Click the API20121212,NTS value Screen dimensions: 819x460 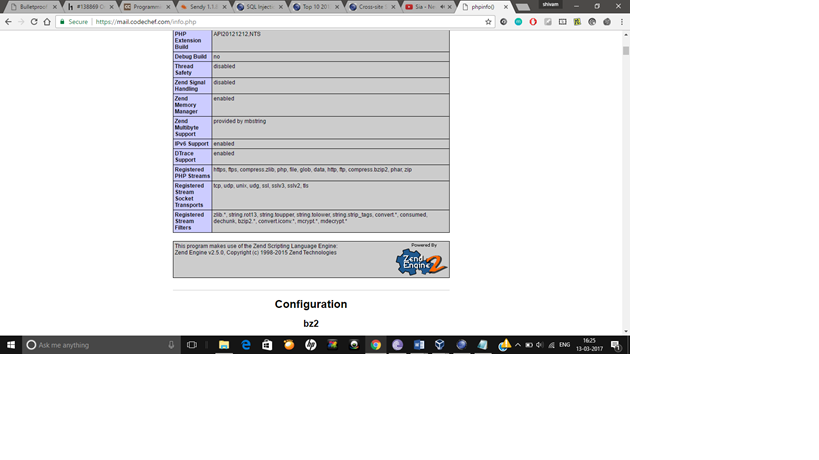pos(237,34)
